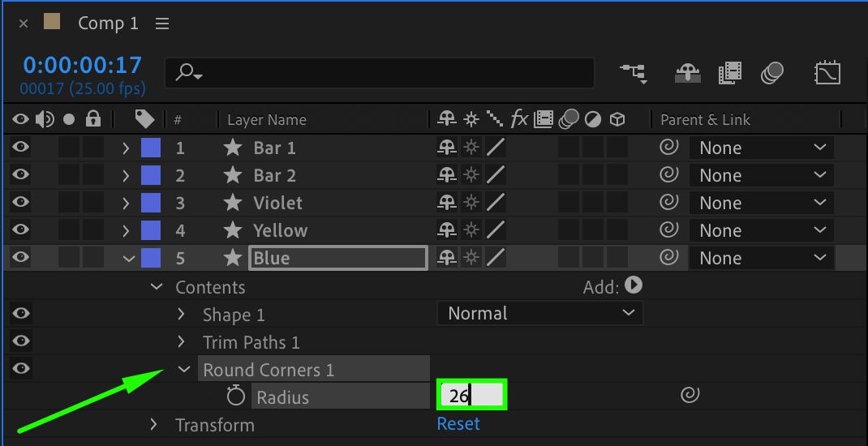Click the Add shape contents arrow button

click(634, 285)
